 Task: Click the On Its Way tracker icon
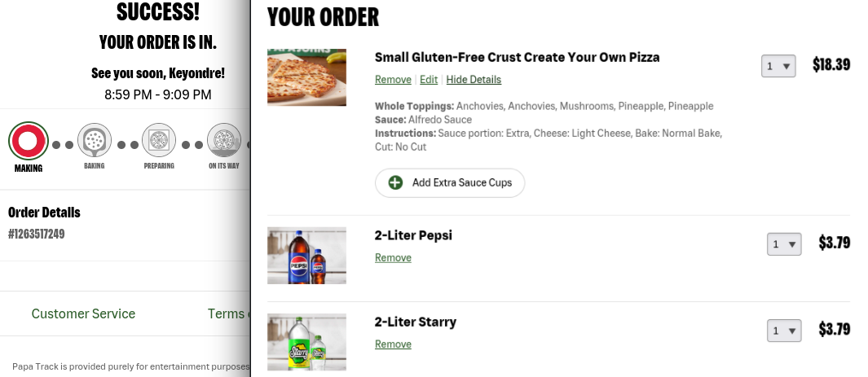click(x=223, y=140)
